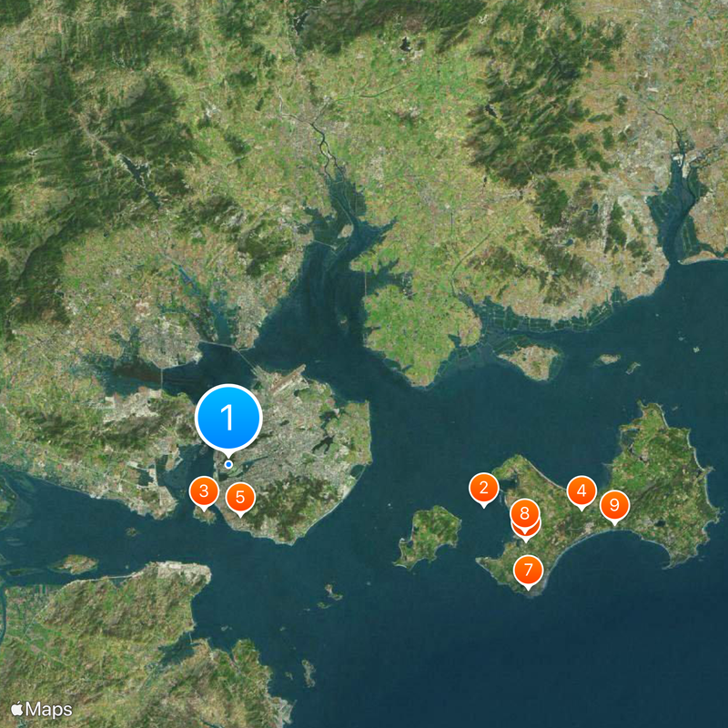Tap orange map pin number 2
This screenshot has height=728, width=728.
pos(484,489)
